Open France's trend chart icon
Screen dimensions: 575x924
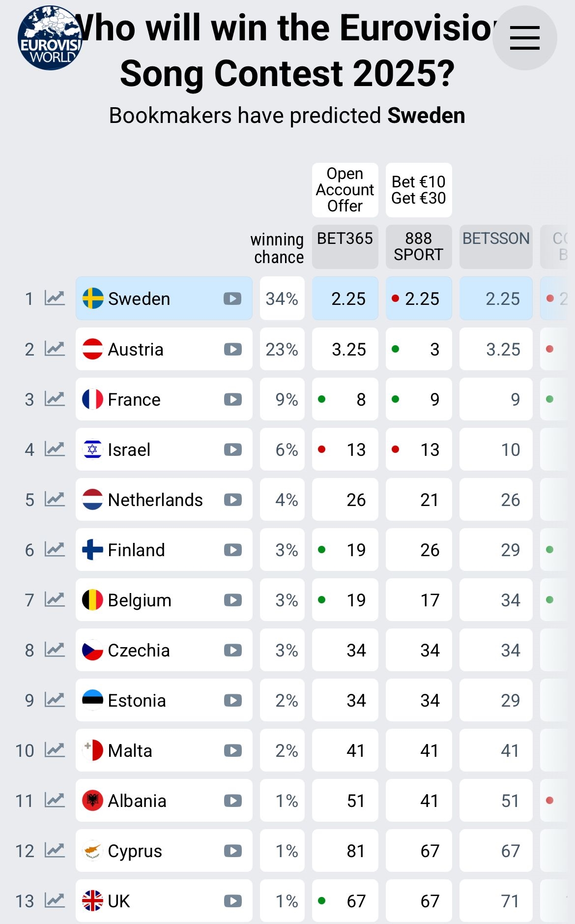[55, 399]
